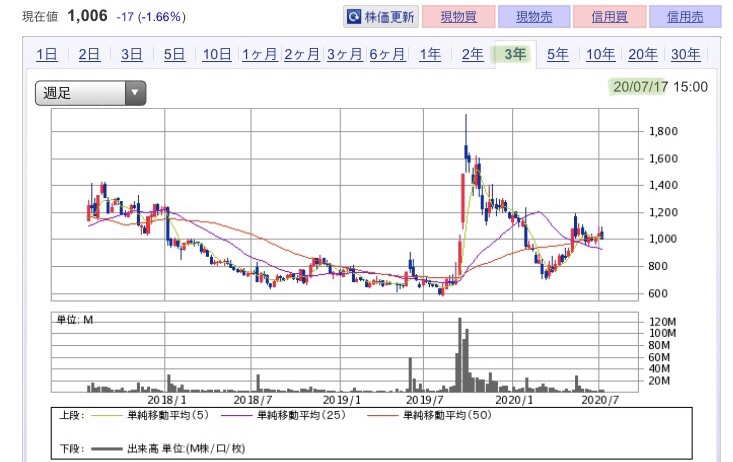Switch to the 1日 chart tab

pos(47,54)
